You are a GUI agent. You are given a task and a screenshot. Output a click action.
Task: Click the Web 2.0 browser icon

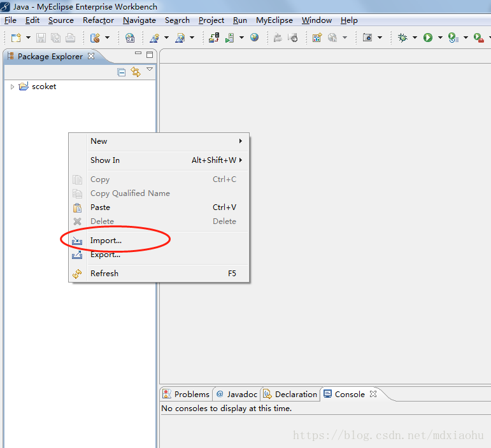click(130, 38)
